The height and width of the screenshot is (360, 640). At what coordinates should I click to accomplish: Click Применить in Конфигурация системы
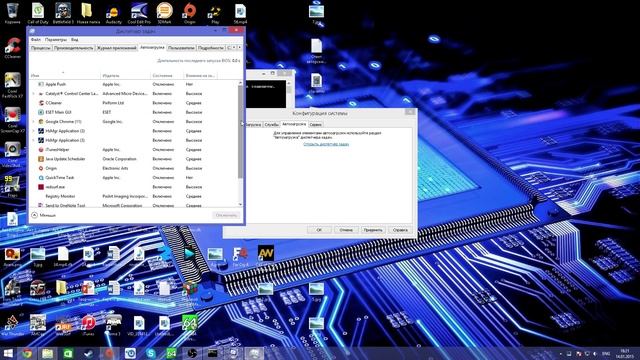373,230
